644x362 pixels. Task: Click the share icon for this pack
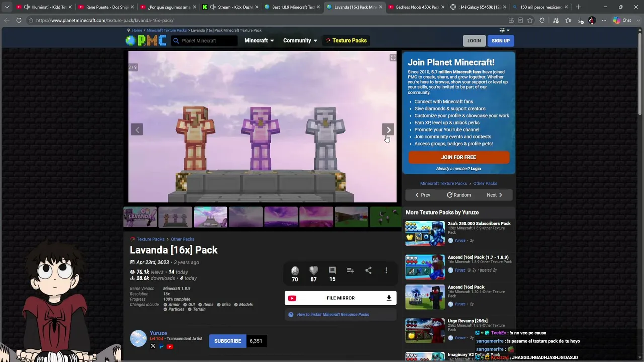[x=368, y=270]
